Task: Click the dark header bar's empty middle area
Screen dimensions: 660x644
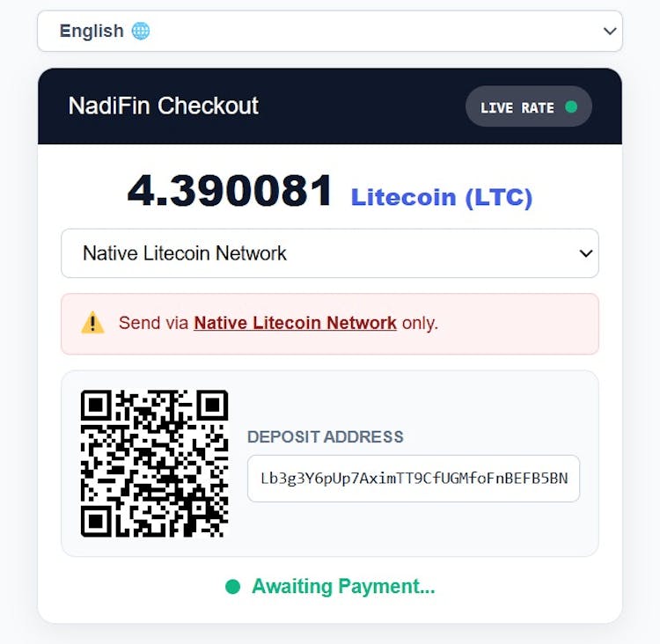Action: click(x=361, y=106)
